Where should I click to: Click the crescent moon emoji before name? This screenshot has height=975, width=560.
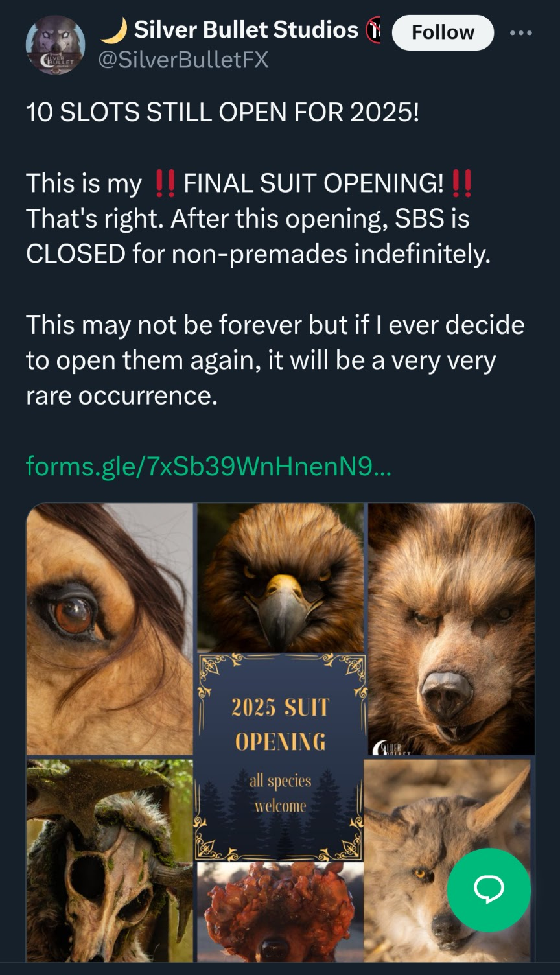(114, 30)
